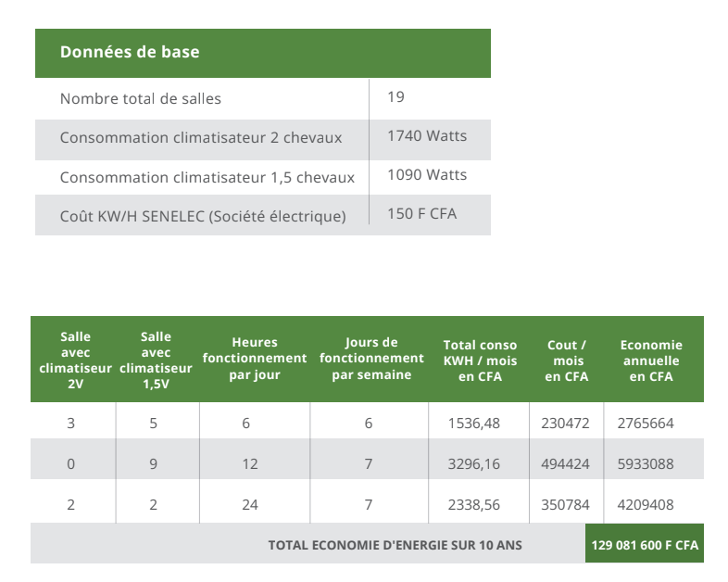728x582 pixels.
Task: Select 'Jours de fonctionnement par semaine' header
Action: 371,359
